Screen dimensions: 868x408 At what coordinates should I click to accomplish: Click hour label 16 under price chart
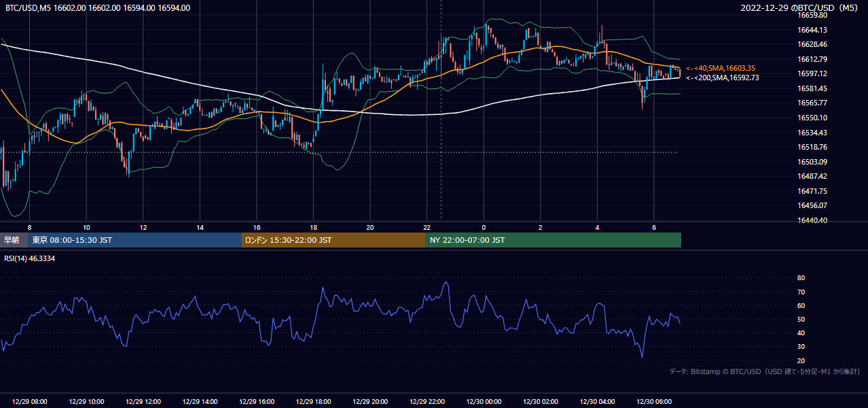coord(257,227)
